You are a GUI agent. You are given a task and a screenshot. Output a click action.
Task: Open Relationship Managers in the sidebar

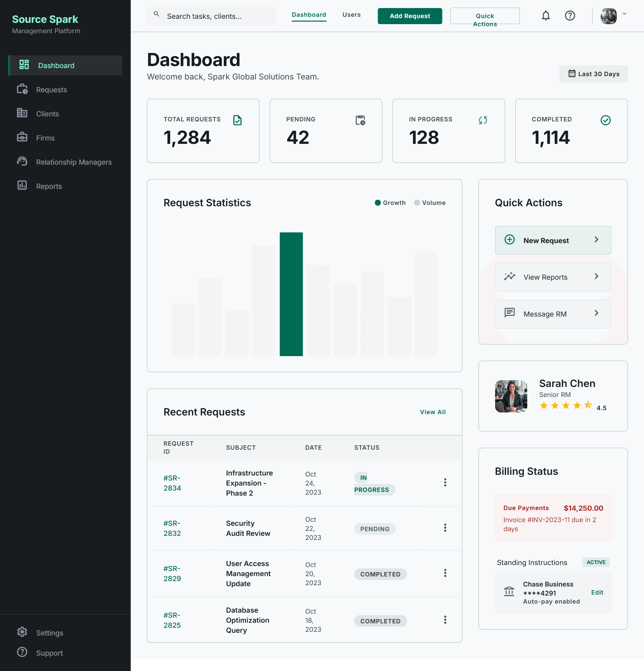(x=65, y=162)
